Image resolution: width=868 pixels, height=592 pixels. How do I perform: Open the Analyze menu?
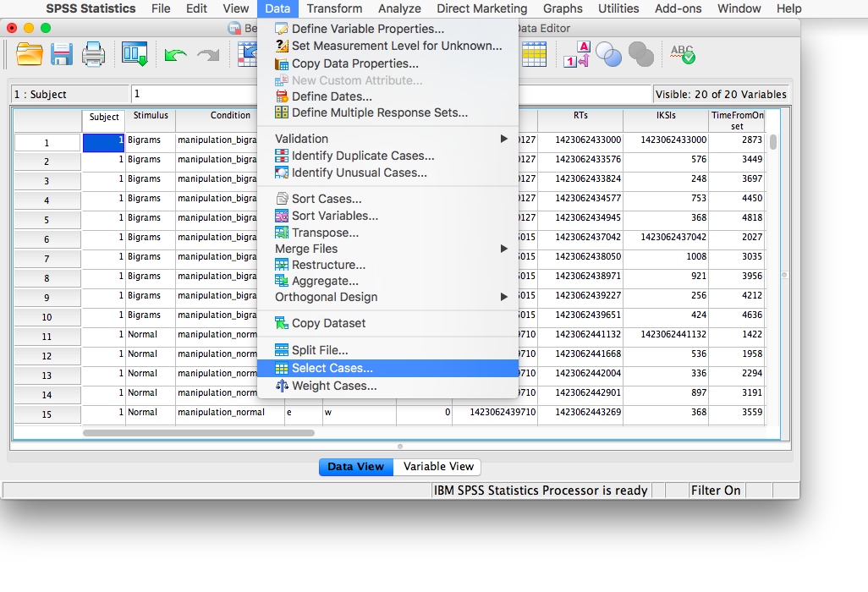click(399, 8)
